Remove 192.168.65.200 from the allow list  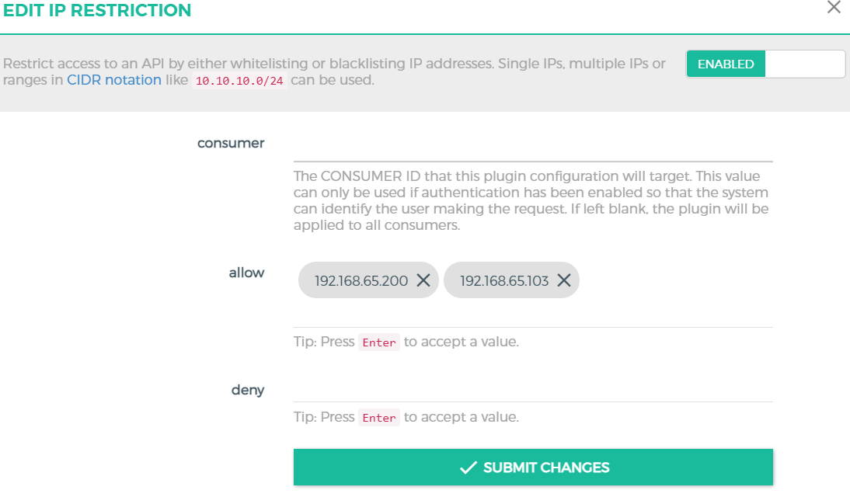point(423,280)
